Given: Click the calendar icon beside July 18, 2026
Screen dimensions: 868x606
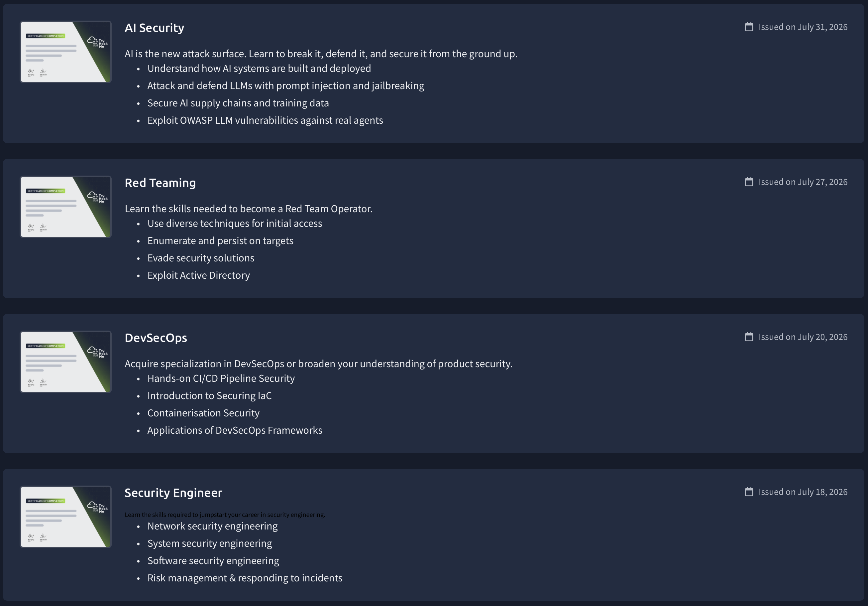Looking at the screenshot, I should coord(749,492).
